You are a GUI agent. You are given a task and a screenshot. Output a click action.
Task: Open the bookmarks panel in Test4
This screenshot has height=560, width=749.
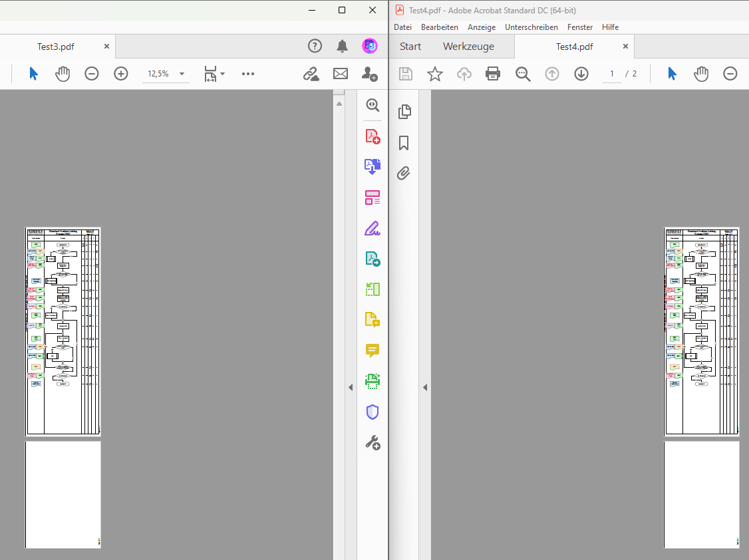pyautogui.click(x=404, y=143)
